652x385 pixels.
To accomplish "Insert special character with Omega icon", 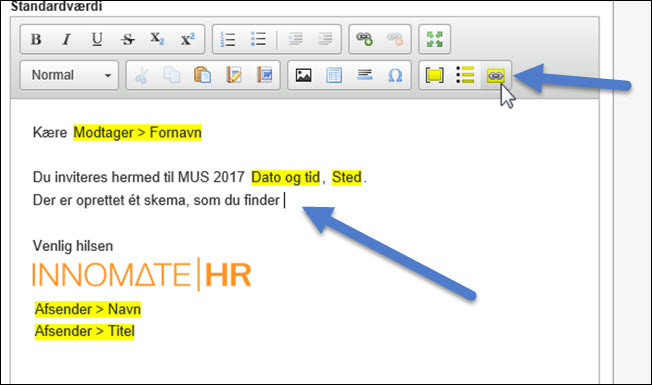I will tap(395, 75).
